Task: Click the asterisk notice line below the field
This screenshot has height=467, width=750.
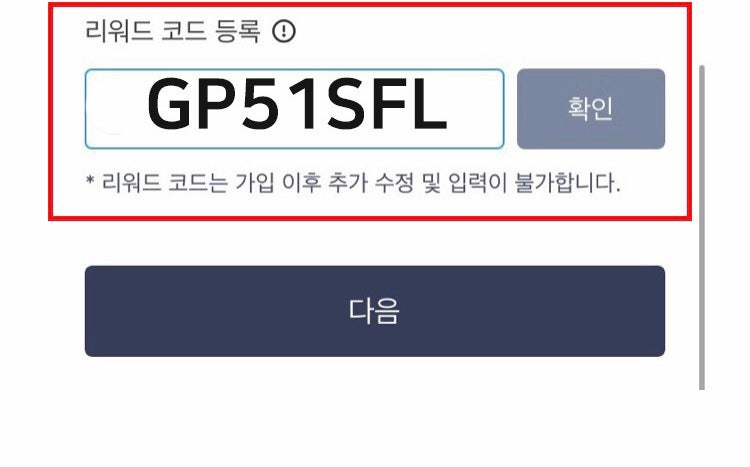Action: (x=353, y=183)
